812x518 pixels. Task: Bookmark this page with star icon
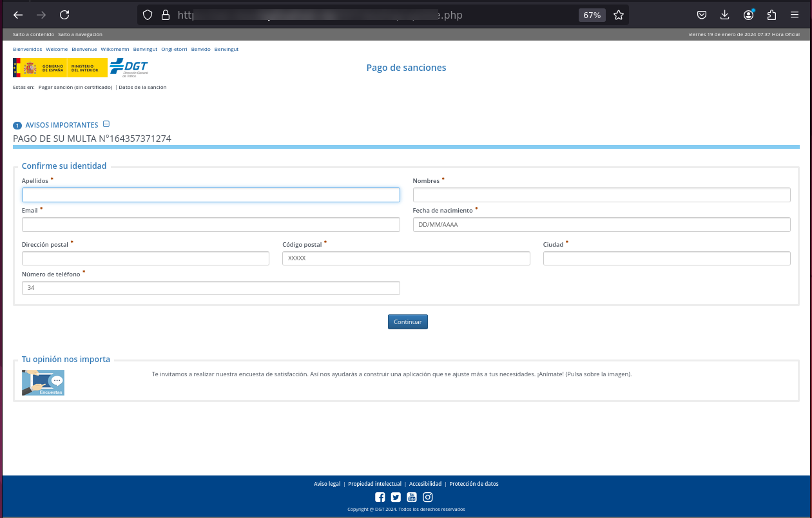click(x=619, y=15)
